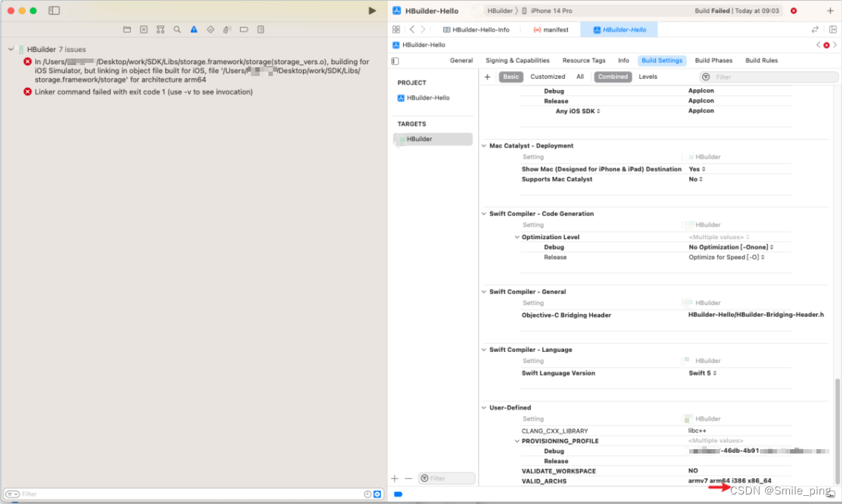Select the HBuilder target
The height and width of the screenshot is (504, 842).
[x=433, y=139]
